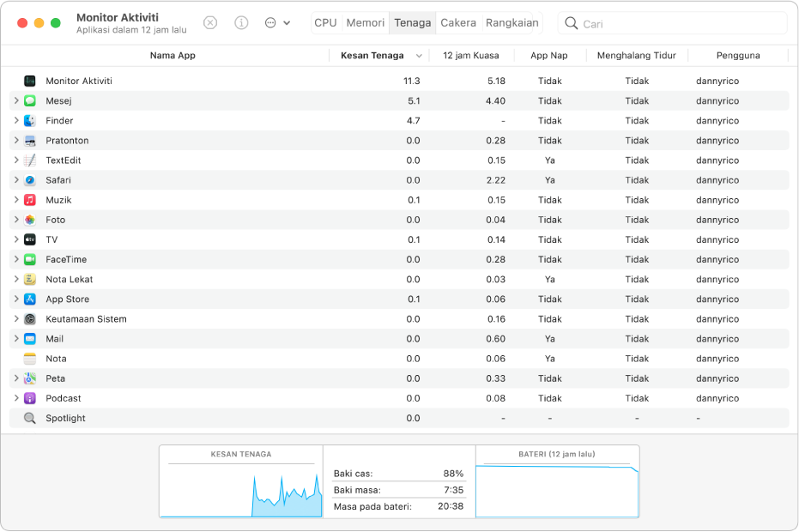Click the Peta app icon

click(x=30, y=378)
